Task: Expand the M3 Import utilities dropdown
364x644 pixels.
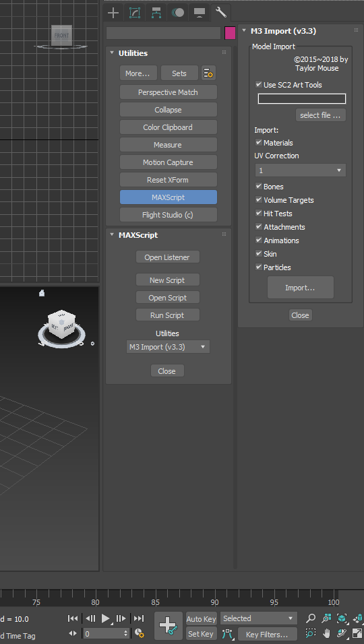Action: (x=168, y=347)
